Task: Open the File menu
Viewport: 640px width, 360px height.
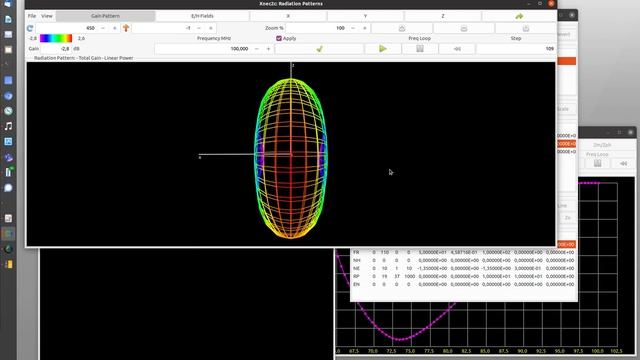Action: [32, 16]
